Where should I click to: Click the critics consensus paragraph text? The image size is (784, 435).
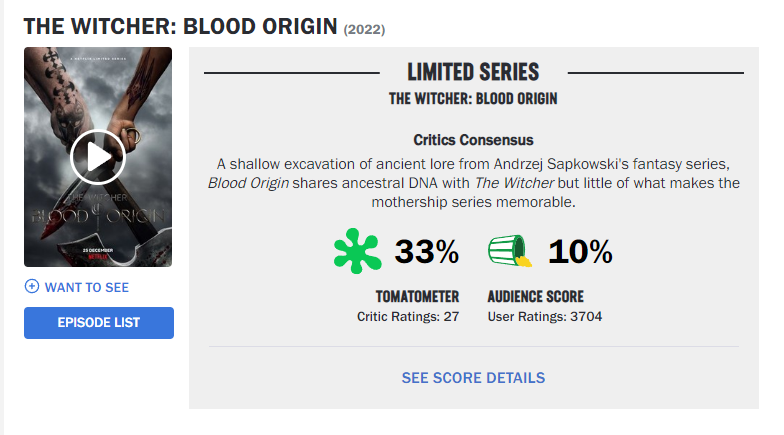[473, 182]
